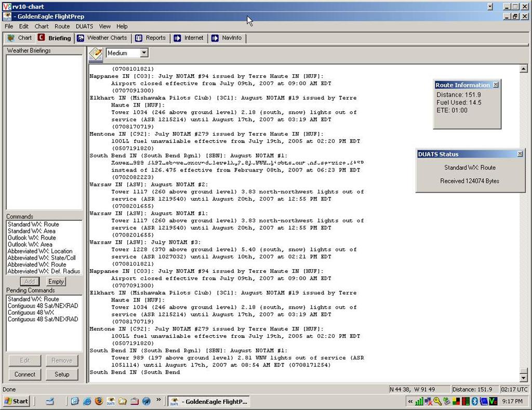
Task: Click the green signal bars tray icon
Action: [419, 402]
